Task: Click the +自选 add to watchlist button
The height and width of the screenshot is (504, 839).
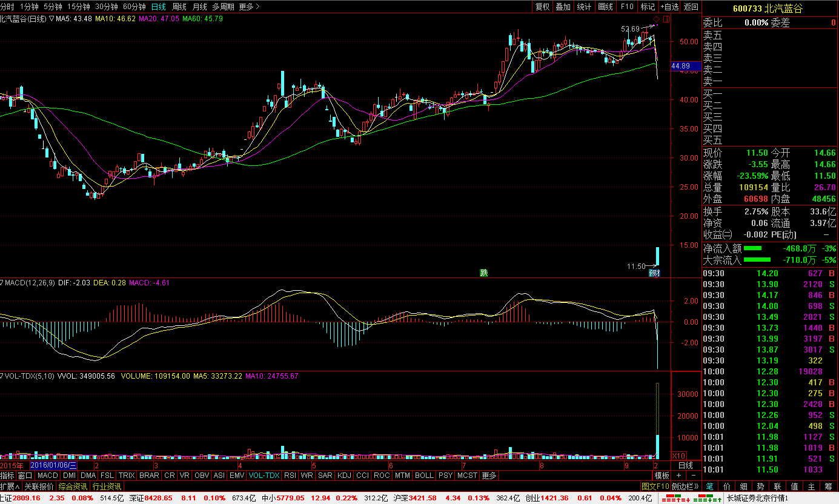Action: (x=669, y=7)
